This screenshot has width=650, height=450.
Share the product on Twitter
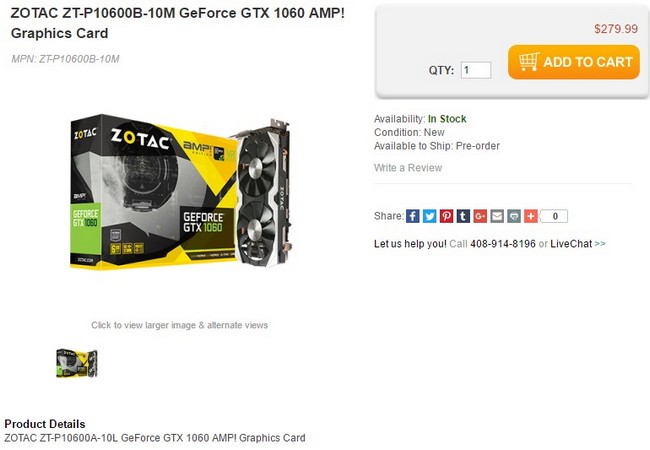click(x=429, y=216)
